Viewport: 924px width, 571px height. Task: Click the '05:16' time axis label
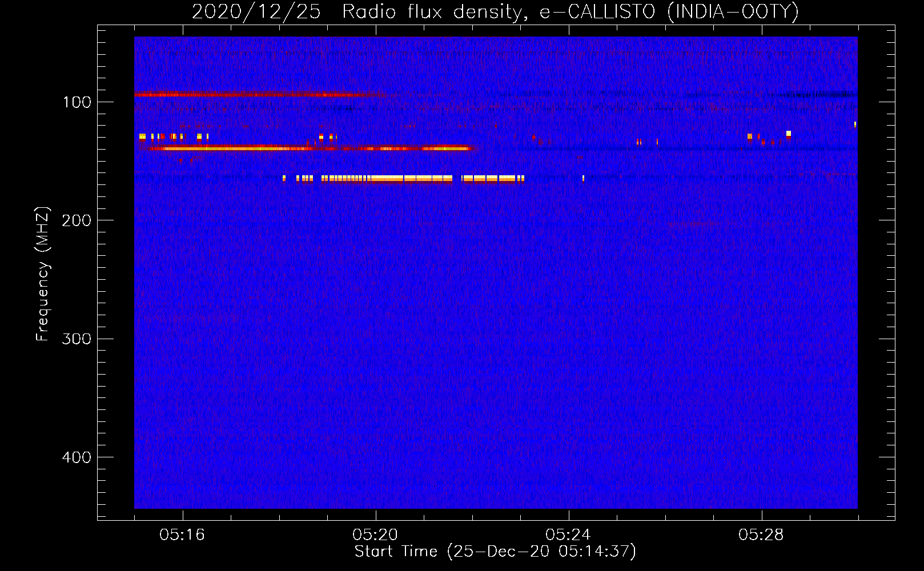(x=182, y=535)
